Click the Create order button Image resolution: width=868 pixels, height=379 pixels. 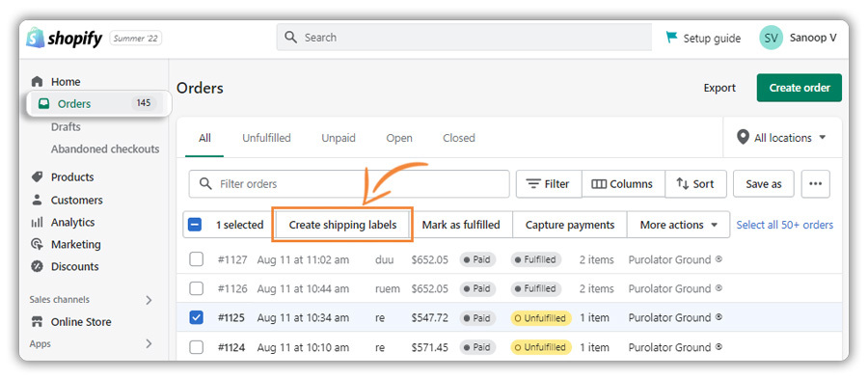coord(800,88)
